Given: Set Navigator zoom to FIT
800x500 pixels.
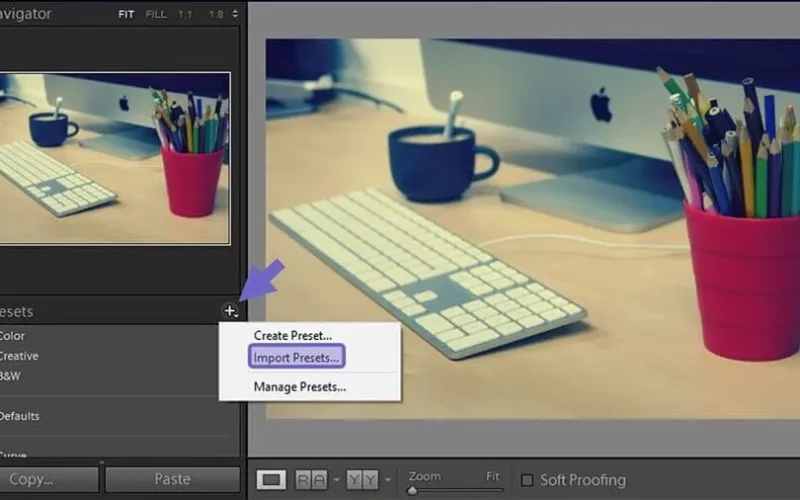Looking at the screenshot, I should [x=126, y=14].
